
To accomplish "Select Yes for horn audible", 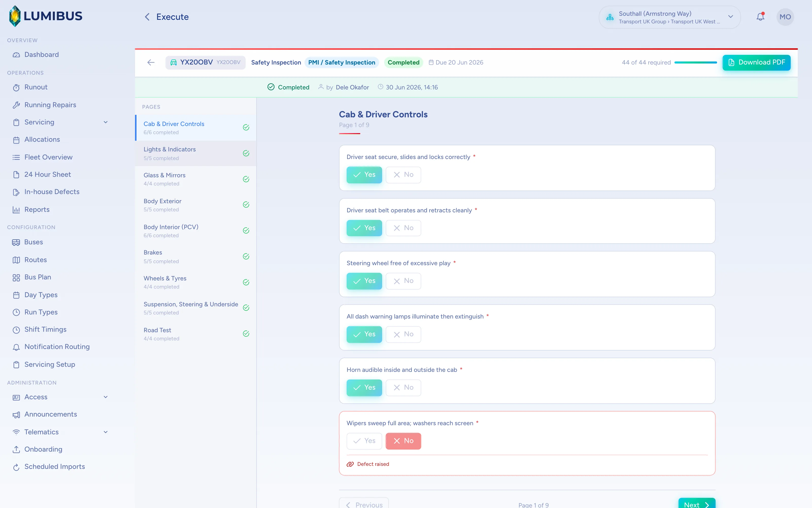I will pos(364,388).
